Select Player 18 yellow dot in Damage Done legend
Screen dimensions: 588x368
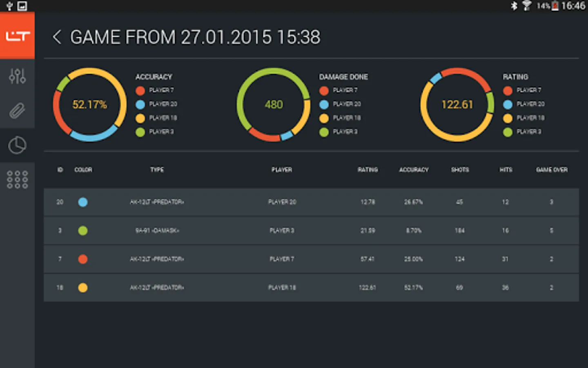coord(324,118)
